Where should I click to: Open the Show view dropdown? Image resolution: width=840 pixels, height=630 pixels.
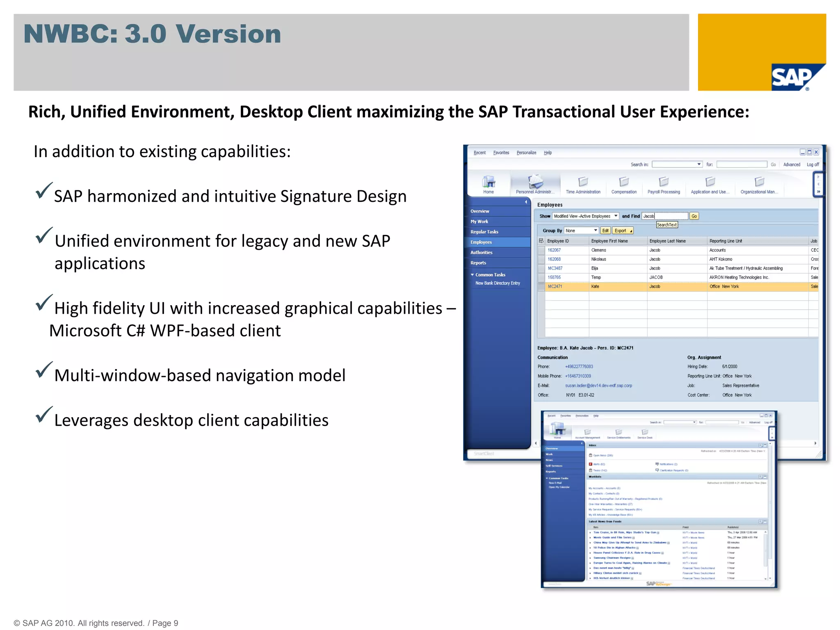(x=616, y=216)
